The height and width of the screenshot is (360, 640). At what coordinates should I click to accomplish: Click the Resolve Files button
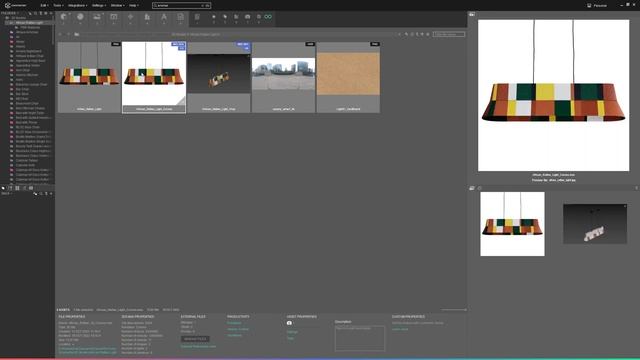(x=195, y=339)
